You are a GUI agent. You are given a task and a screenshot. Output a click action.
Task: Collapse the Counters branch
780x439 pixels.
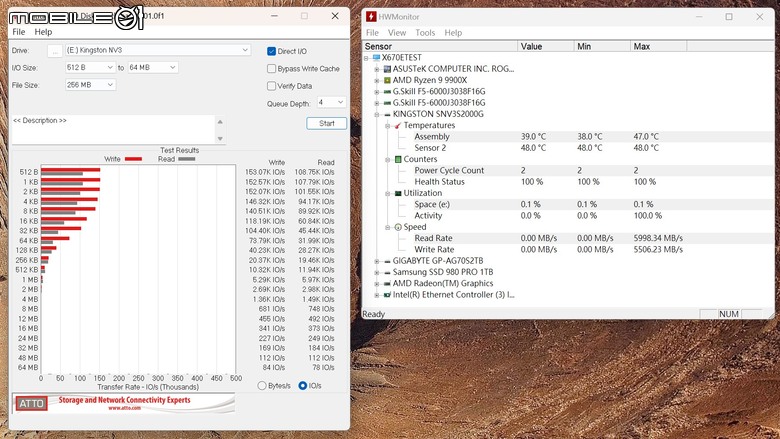388,160
